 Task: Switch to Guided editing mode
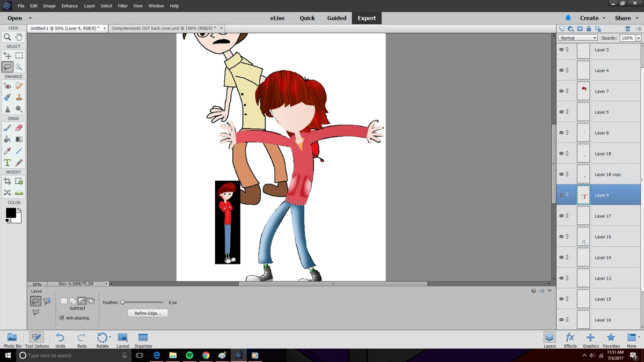pyautogui.click(x=336, y=18)
